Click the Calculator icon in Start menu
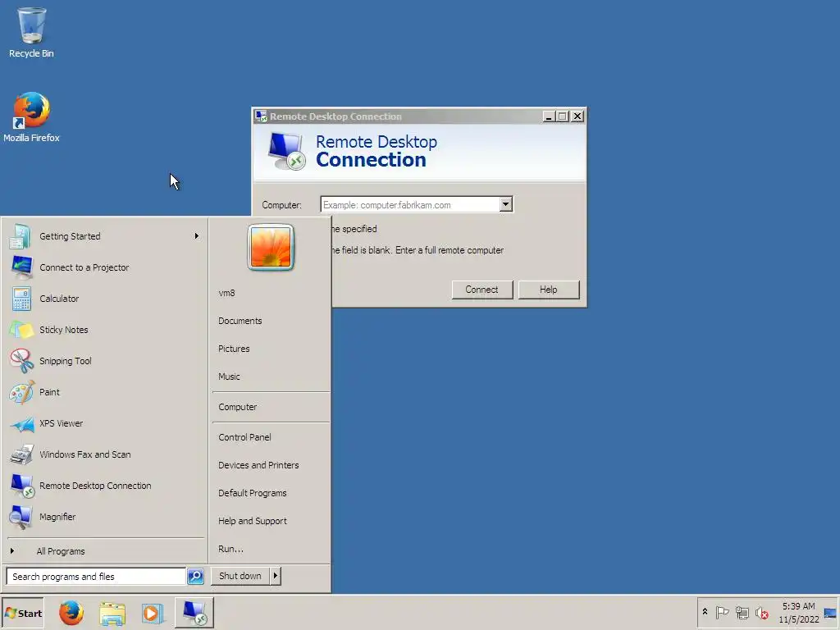840x630 pixels. click(21, 299)
